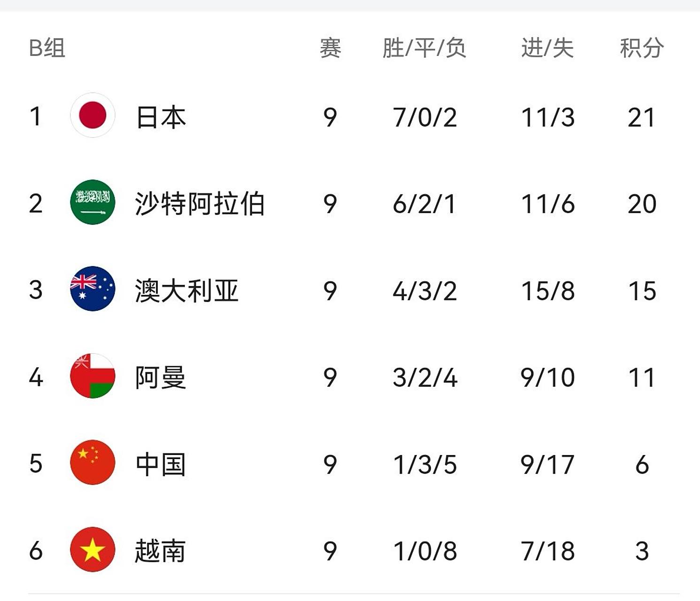Select the 澳大利亚 team name
The width and height of the screenshot is (700, 601).
[187, 291]
